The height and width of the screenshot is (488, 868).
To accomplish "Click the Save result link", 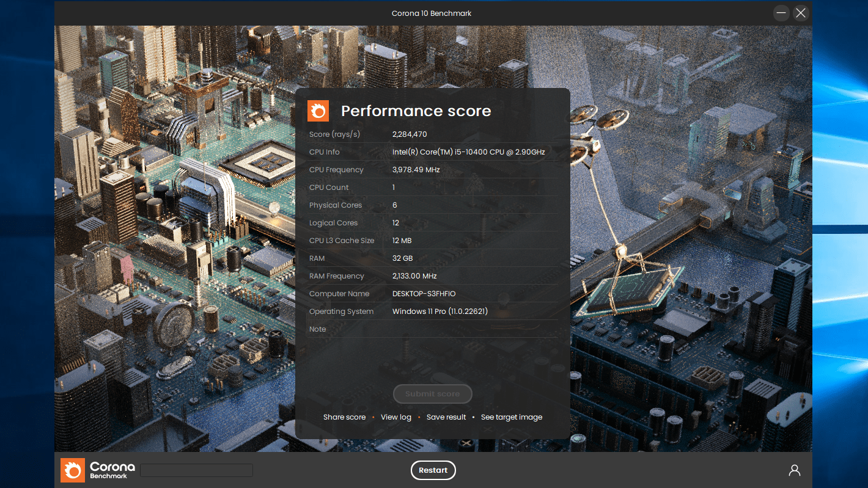I will [x=446, y=417].
